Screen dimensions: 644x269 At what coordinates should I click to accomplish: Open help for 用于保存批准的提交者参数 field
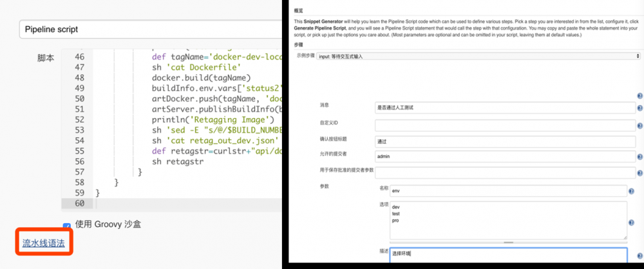point(639,174)
